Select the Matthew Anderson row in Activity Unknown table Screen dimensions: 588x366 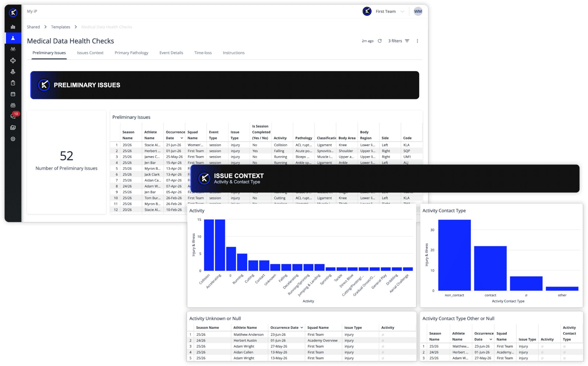(302, 335)
